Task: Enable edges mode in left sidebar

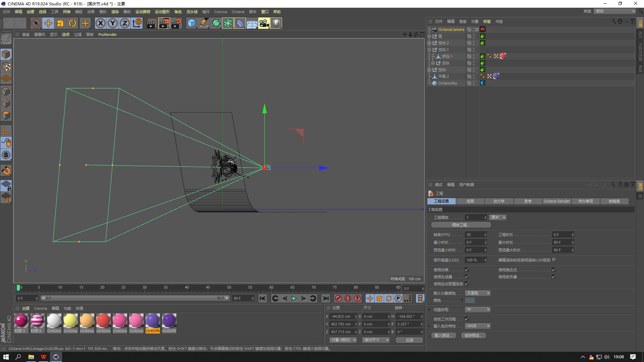Action: [6, 103]
